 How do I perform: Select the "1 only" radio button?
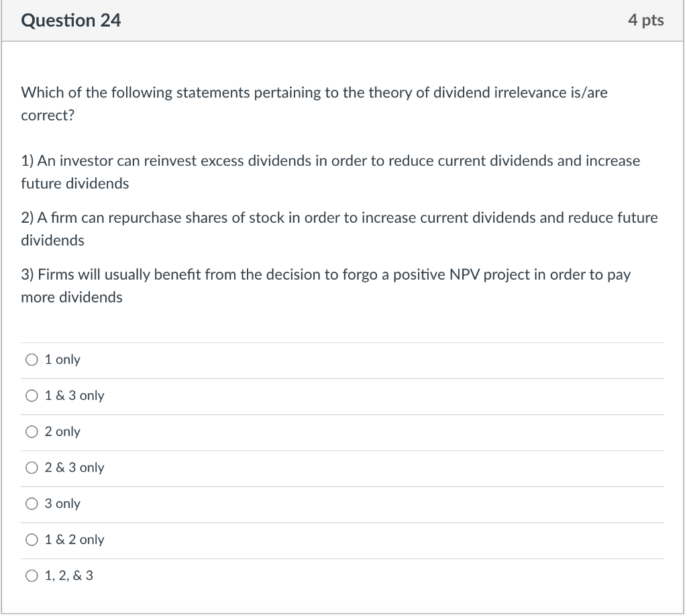pyautogui.click(x=32, y=360)
